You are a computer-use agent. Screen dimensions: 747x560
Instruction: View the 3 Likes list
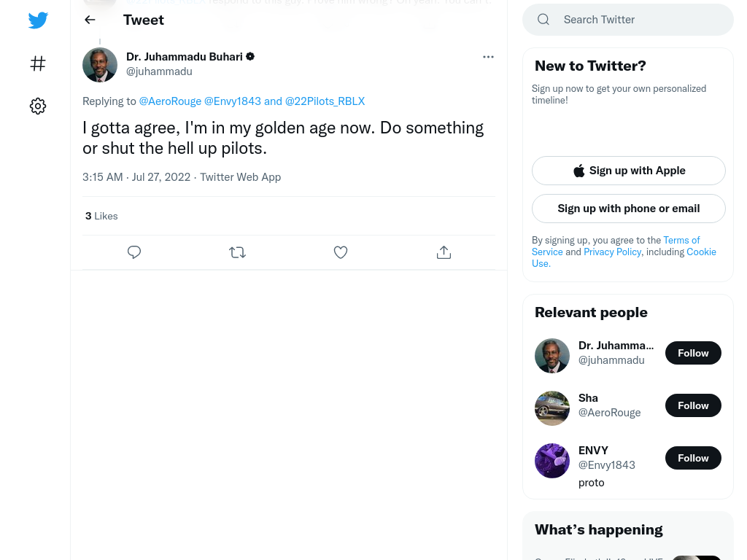point(101,216)
